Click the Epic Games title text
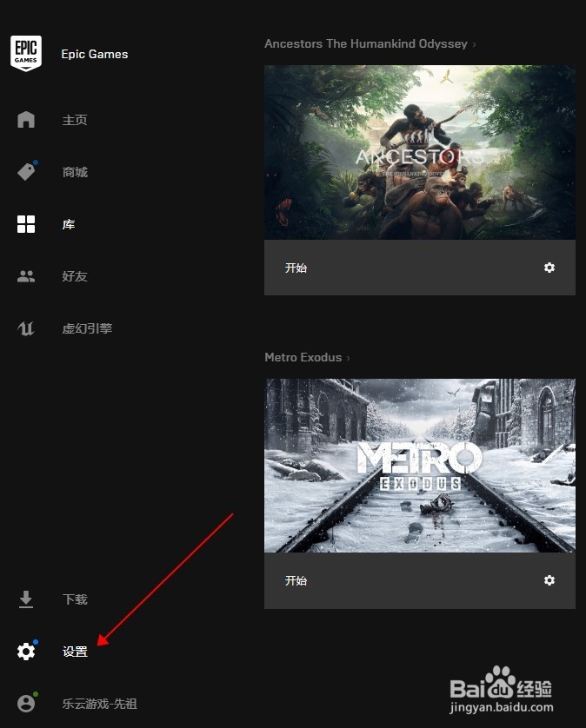 95,54
